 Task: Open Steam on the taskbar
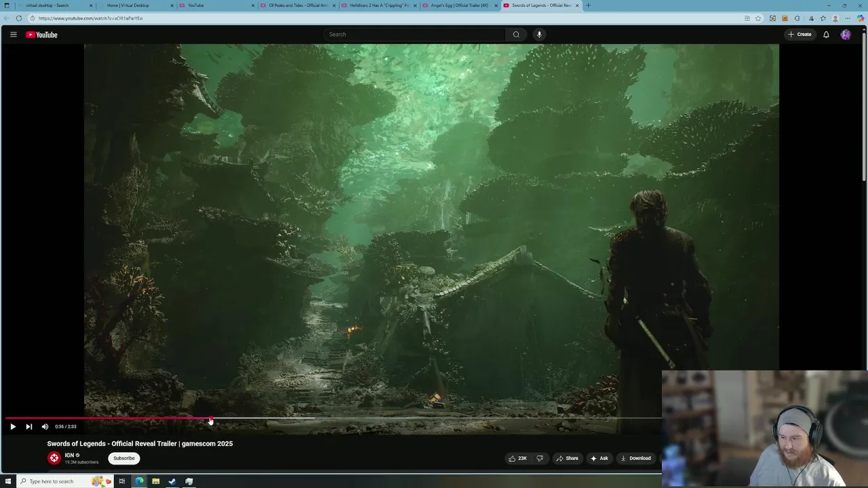(x=172, y=481)
